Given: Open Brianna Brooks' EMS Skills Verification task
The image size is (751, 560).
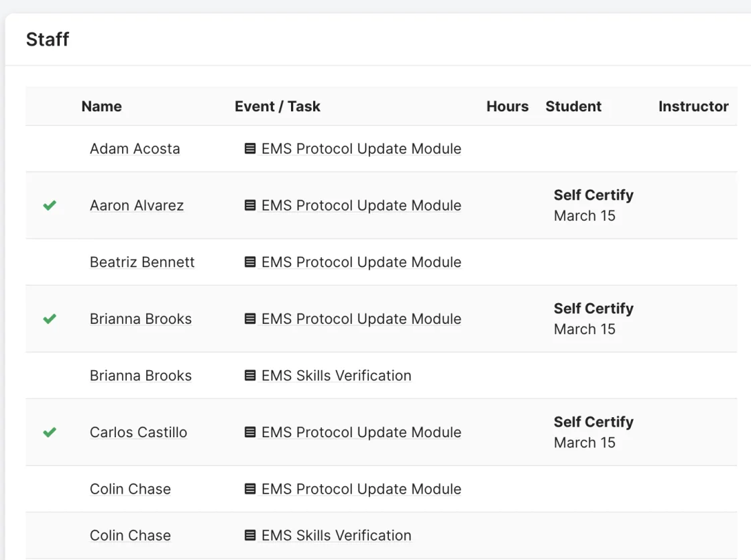Looking at the screenshot, I should click(336, 376).
